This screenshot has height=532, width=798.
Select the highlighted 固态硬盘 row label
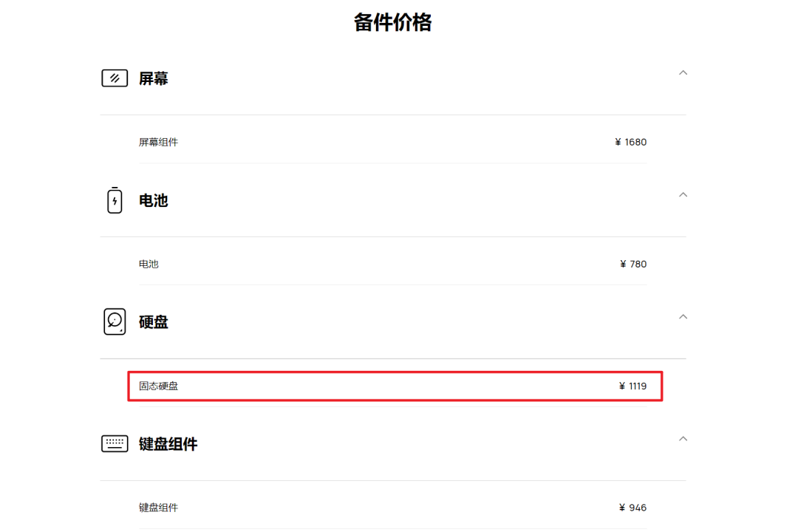pyautogui.click(x=158, y=386)
